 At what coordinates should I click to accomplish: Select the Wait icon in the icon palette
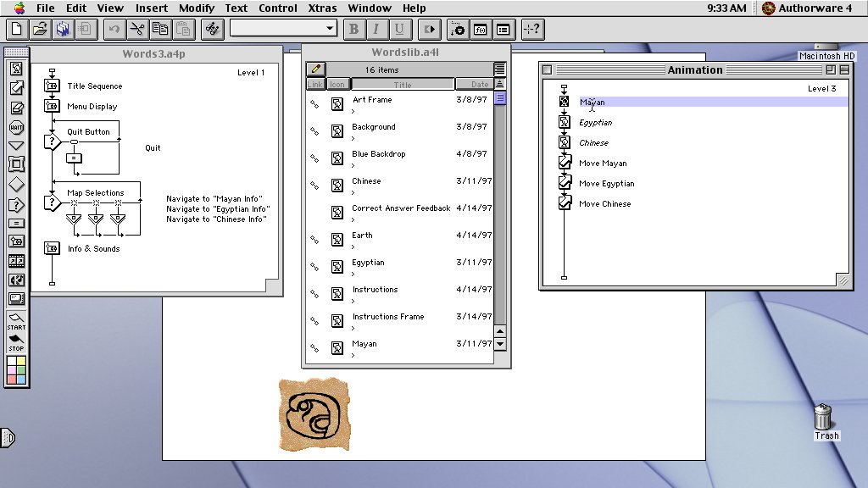[x=16, y=128]
